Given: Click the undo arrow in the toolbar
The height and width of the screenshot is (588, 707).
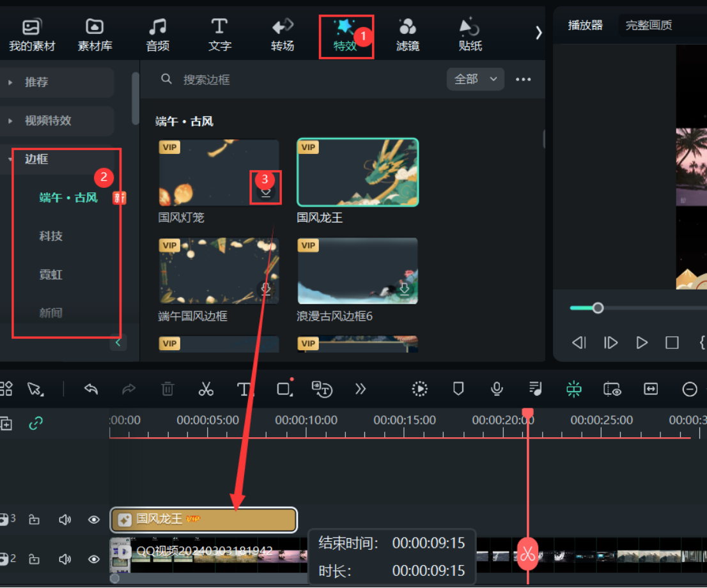Looking at the screenshot, I should 90,389.
